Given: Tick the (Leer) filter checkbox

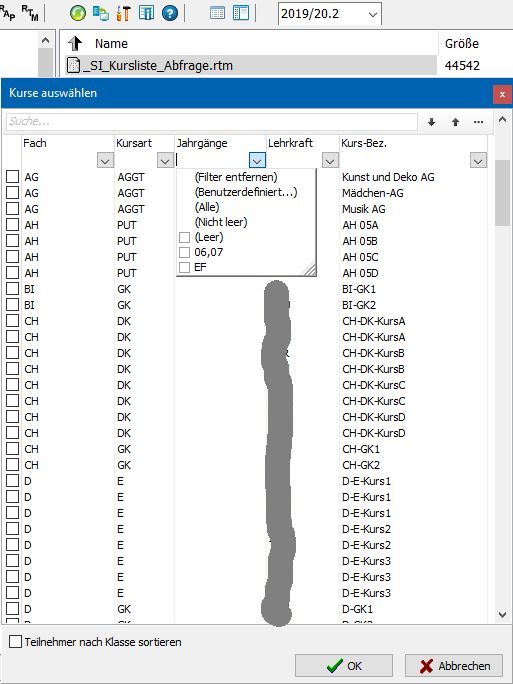Looking at the screenshot, I should point(185,237).
